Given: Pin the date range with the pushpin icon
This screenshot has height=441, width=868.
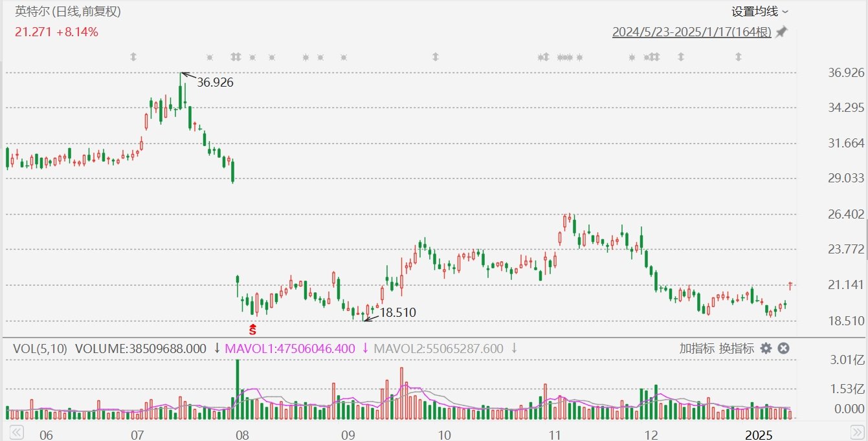Looking at the screenshot, I should (x=782, y=32).
